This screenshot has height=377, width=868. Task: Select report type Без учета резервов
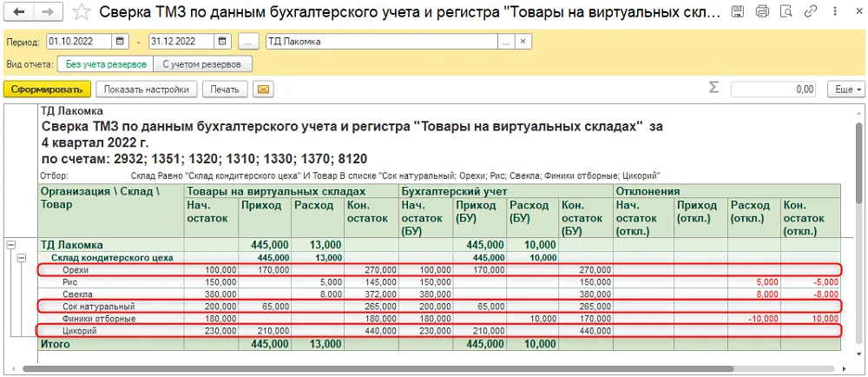pos(106,64)
